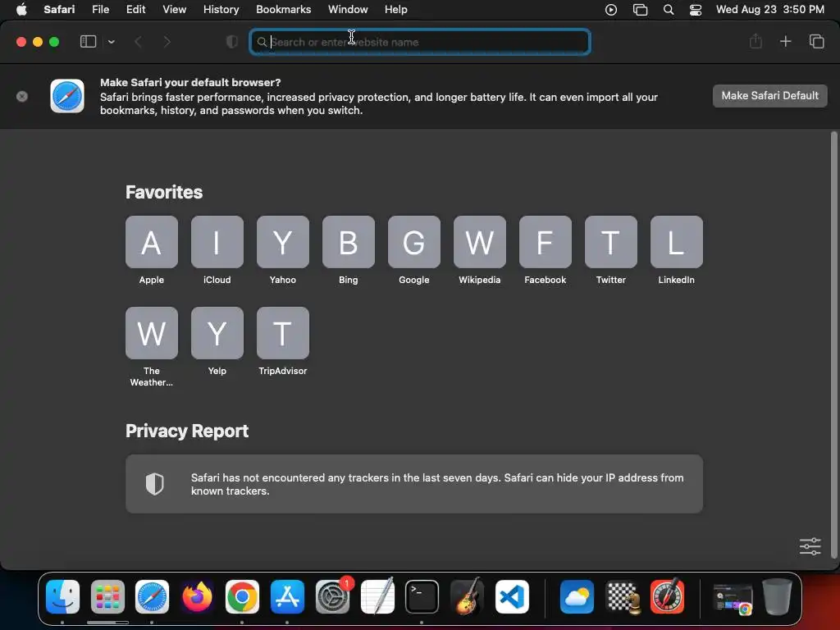Image resolution: width=840 pixels, height=630 pixels.
Task: Open the History menu
Action: (221, 10)
